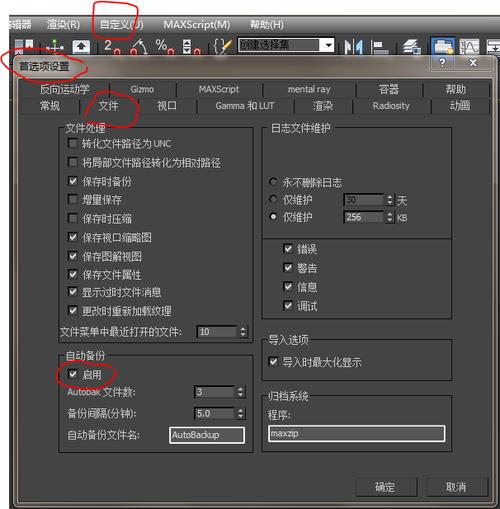Switch to the MAXScript preferences tab
This screenshot has height=509, width=500.
(x=219, y=89)
